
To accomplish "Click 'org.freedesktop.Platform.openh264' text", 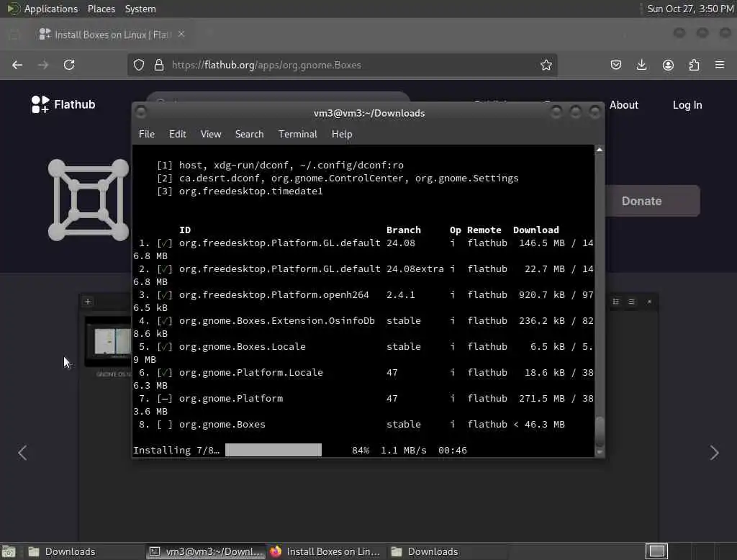I will coord(273,295).
